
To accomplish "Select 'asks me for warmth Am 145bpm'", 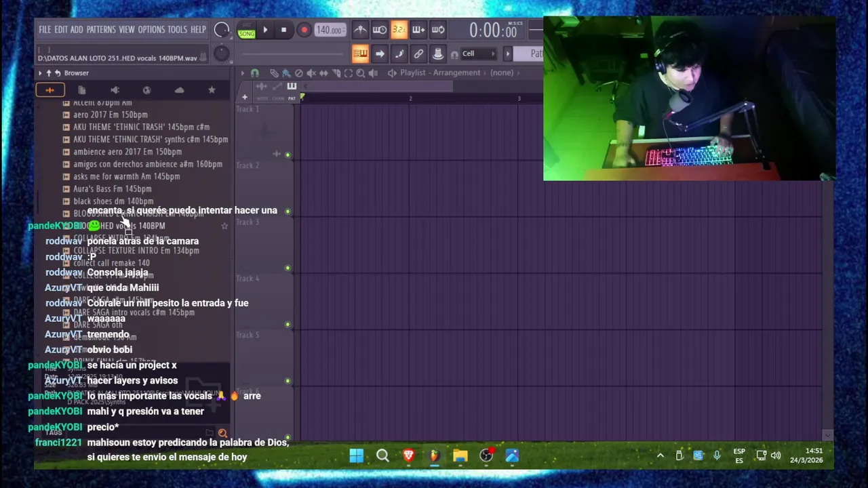I will pos(126,176).
